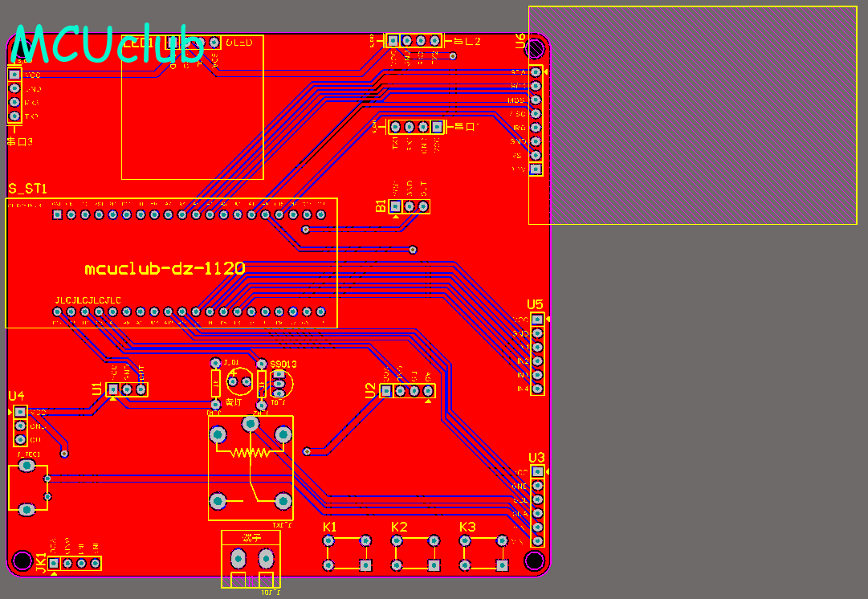Click the square pad of U6
868x599 pixels.
pos(536,169)
